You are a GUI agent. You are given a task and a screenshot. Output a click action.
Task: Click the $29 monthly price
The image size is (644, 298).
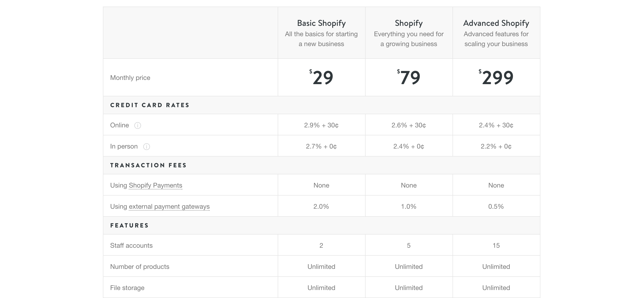pos(321,77)
